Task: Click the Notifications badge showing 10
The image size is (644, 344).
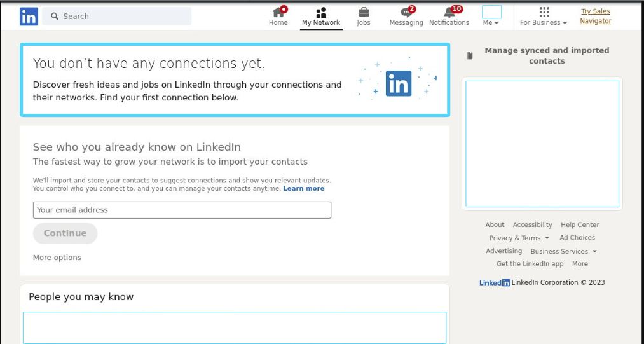Action: coord(456,9)
